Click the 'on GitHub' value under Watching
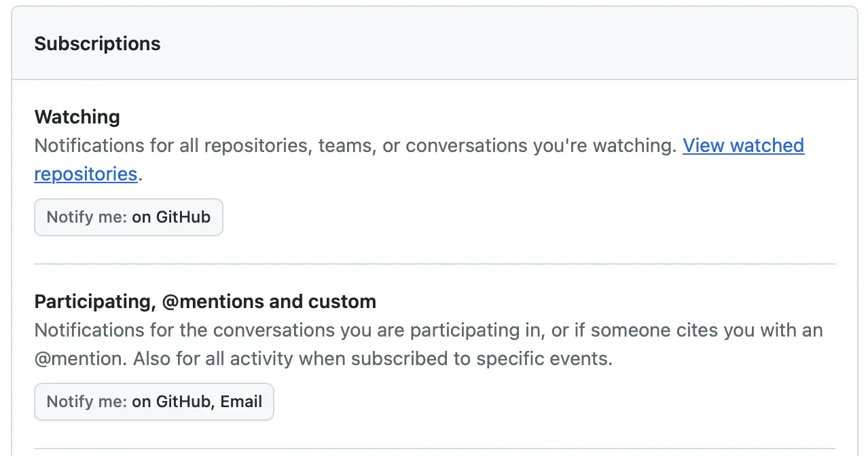This screenshot has height=456, width=868. (x=171, y=217)
